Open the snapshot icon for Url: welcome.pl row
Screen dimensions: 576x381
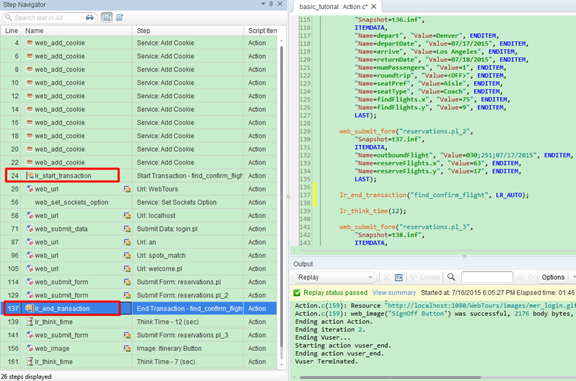coord(127,269)
